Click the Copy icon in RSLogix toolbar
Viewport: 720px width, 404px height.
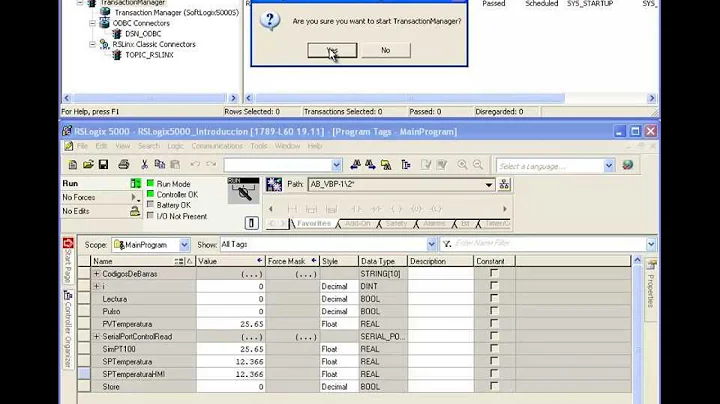click(159, 164)
